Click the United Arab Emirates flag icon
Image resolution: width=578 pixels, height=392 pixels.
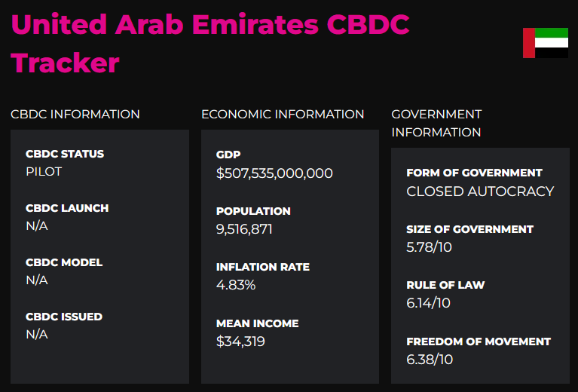click(x=545, y=43)
